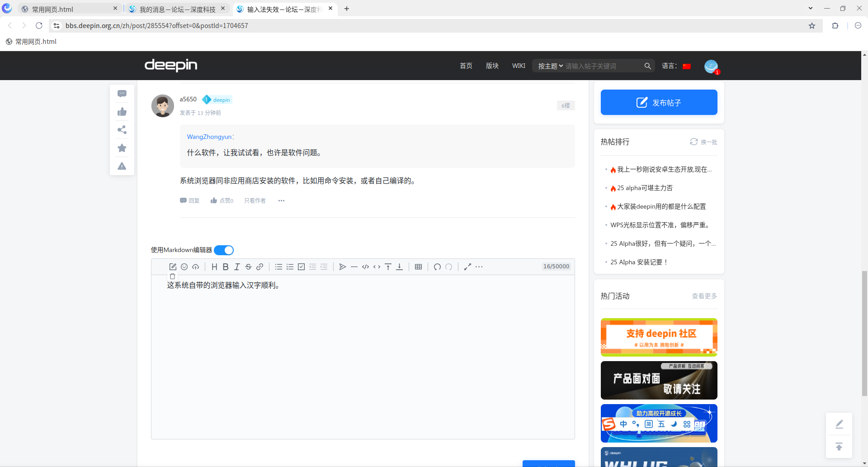Insert inline code

(377, 267)
